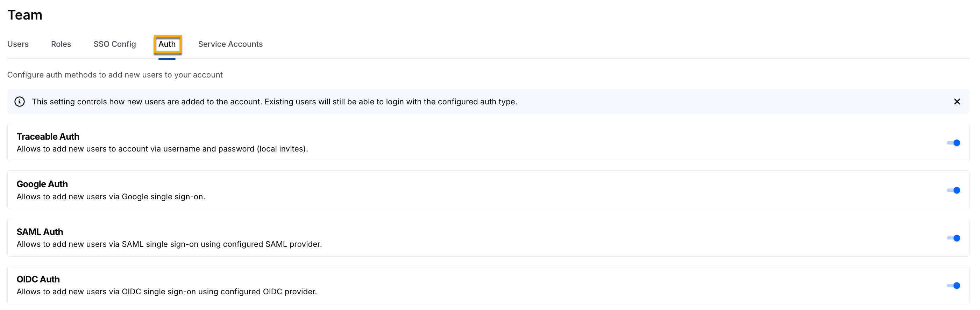
Task: Click the Google Auth heading
Action: [x=42, y=184]
